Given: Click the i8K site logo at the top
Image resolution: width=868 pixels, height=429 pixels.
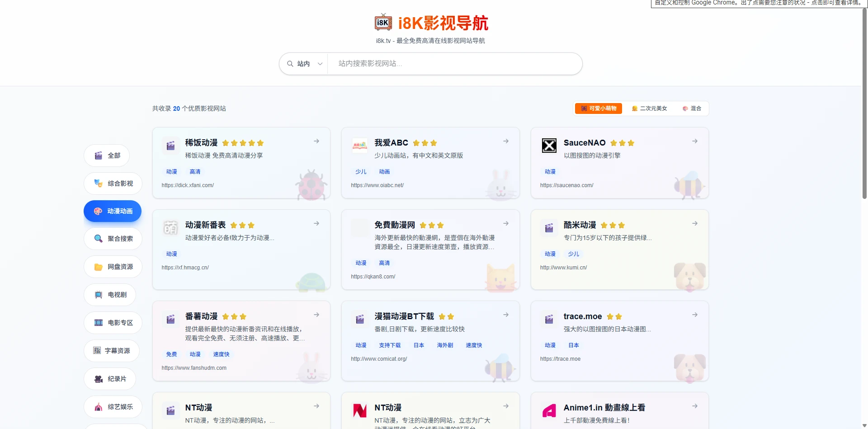Looking at the screenshot, I should [x=383, y=22].
